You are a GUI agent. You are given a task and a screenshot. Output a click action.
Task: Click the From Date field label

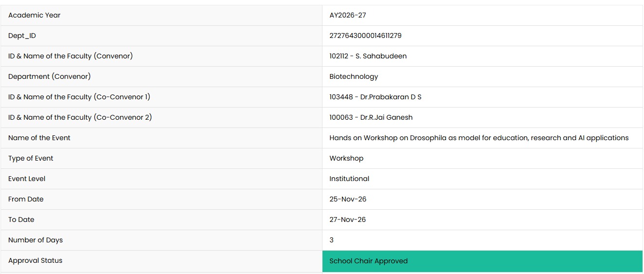tap(26, 199)
